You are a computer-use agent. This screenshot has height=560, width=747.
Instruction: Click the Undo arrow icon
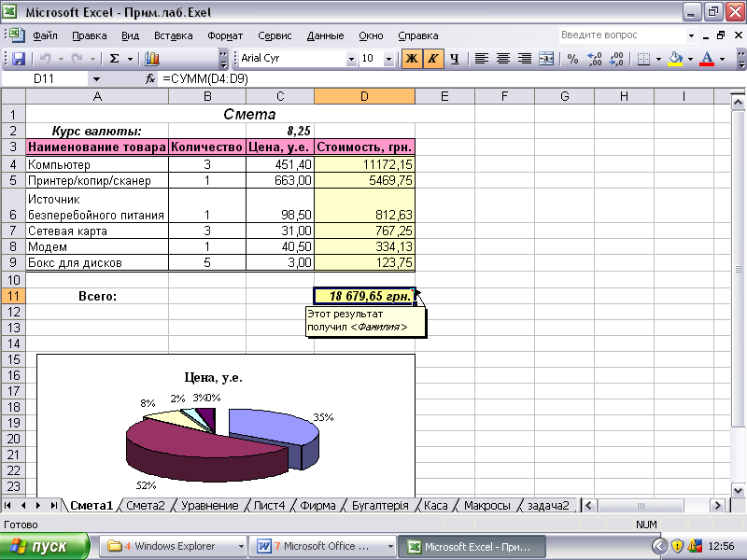(45, 59)
